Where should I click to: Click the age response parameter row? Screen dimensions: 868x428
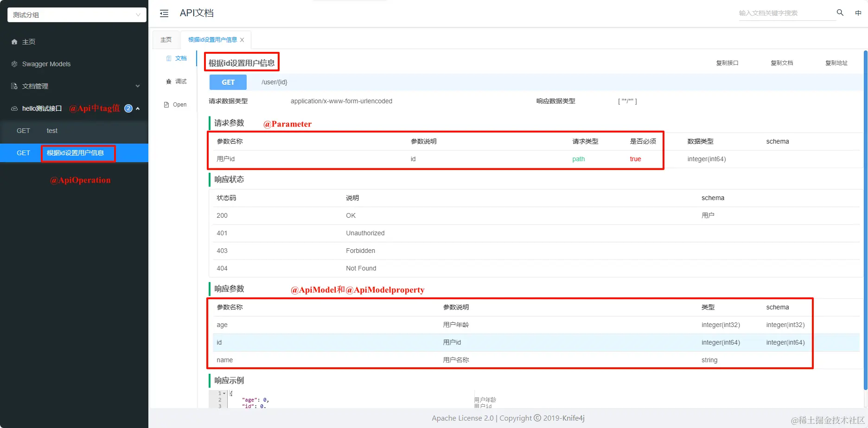[536, 325]
